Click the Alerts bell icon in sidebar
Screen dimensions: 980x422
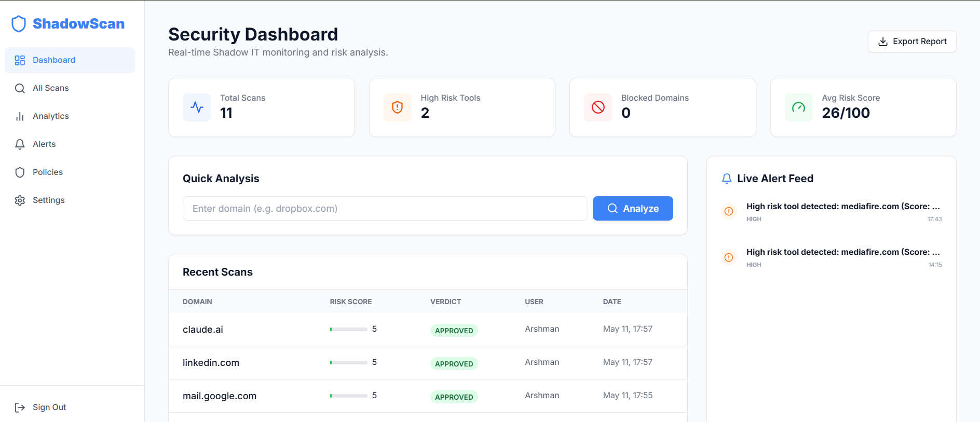(x=20, y=144)
